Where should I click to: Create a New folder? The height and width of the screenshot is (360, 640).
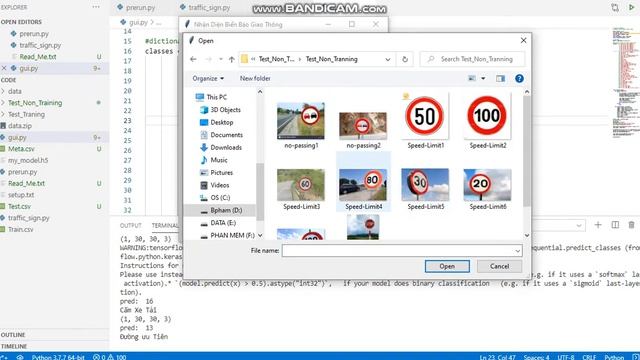click(255, 78)
